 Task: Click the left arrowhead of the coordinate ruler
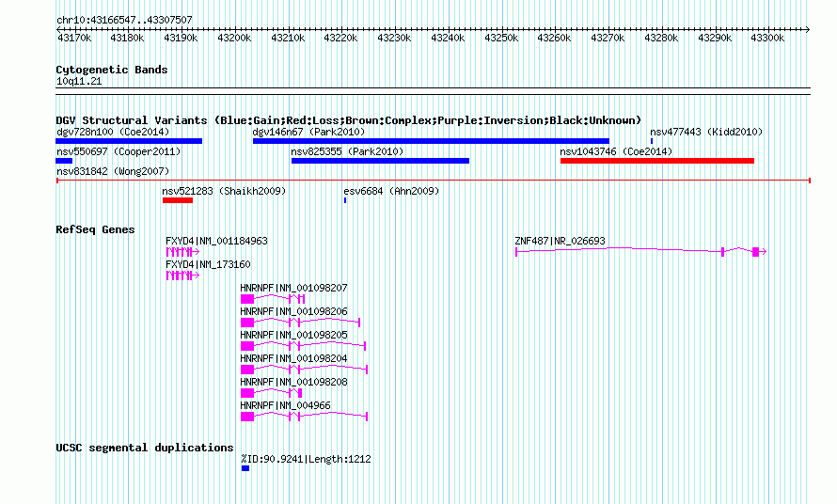(58, 30)
